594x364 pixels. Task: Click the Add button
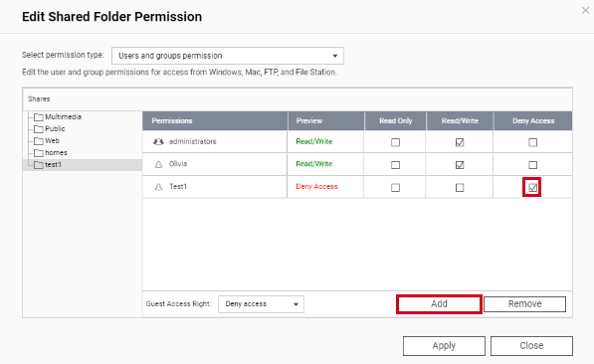point(439,304)
